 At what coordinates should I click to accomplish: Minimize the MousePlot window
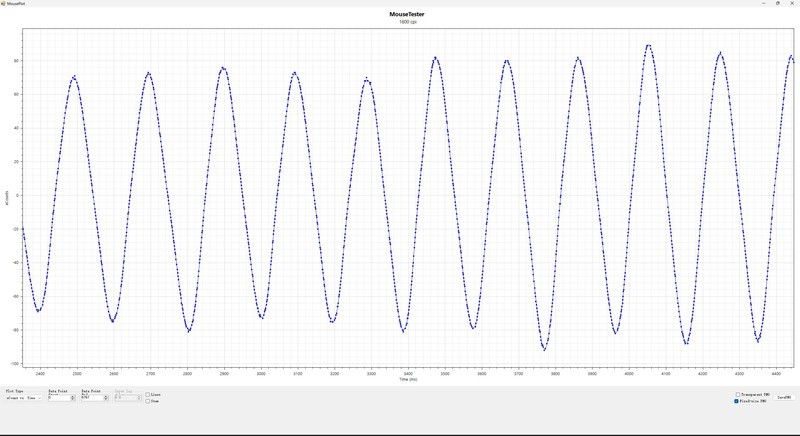click(763, 3)
